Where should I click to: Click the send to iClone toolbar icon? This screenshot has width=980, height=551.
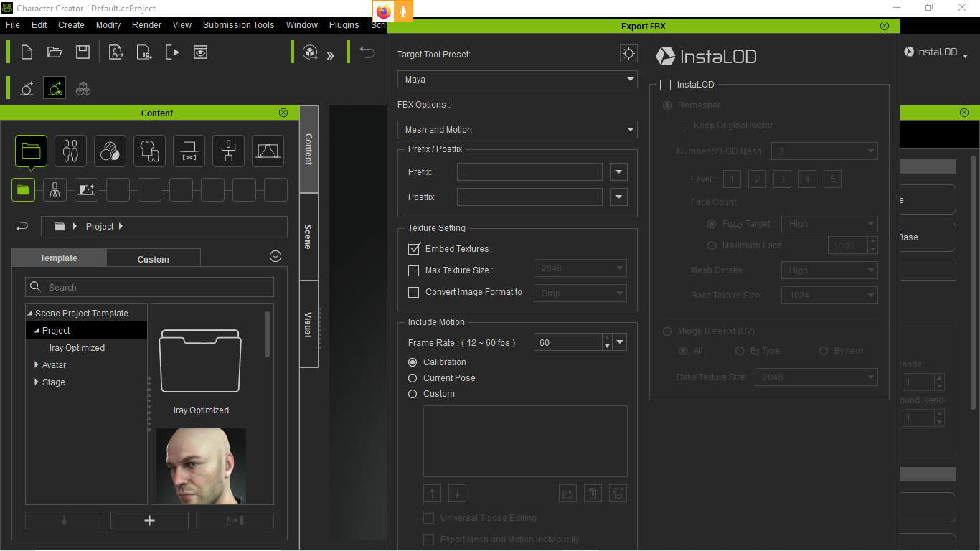pos(144,52)
